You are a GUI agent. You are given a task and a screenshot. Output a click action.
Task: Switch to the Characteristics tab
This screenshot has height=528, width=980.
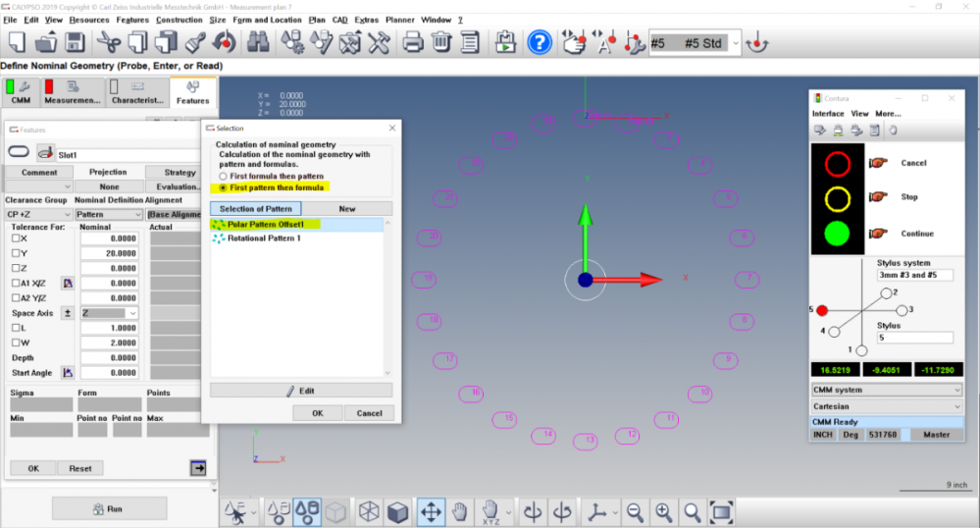coord(139,95)
